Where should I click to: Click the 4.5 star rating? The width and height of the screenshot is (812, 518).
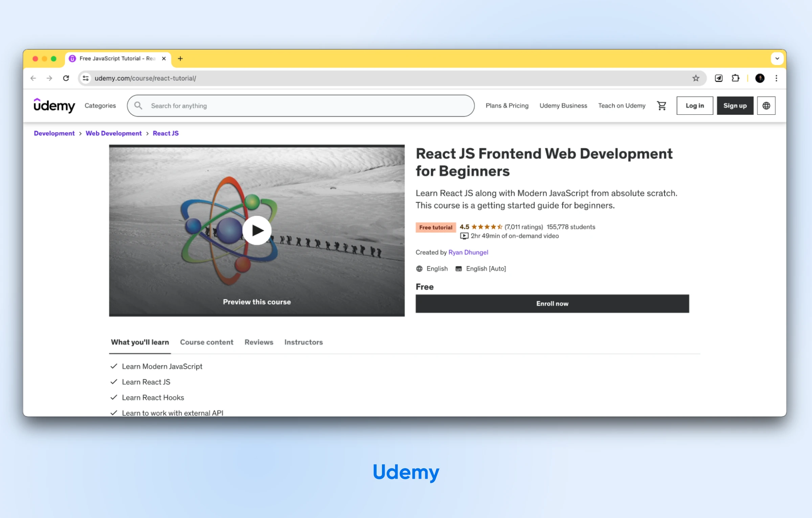[481, 227]
